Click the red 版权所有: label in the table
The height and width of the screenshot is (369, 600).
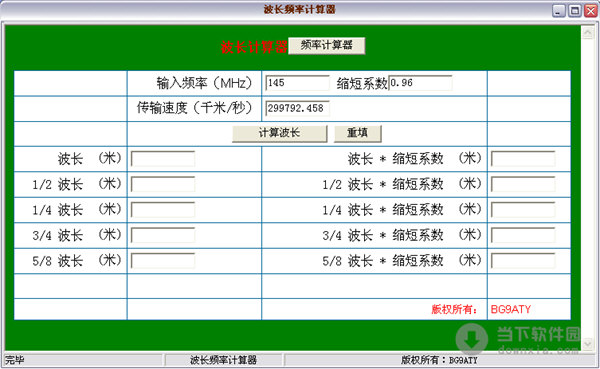pos(454,309)
